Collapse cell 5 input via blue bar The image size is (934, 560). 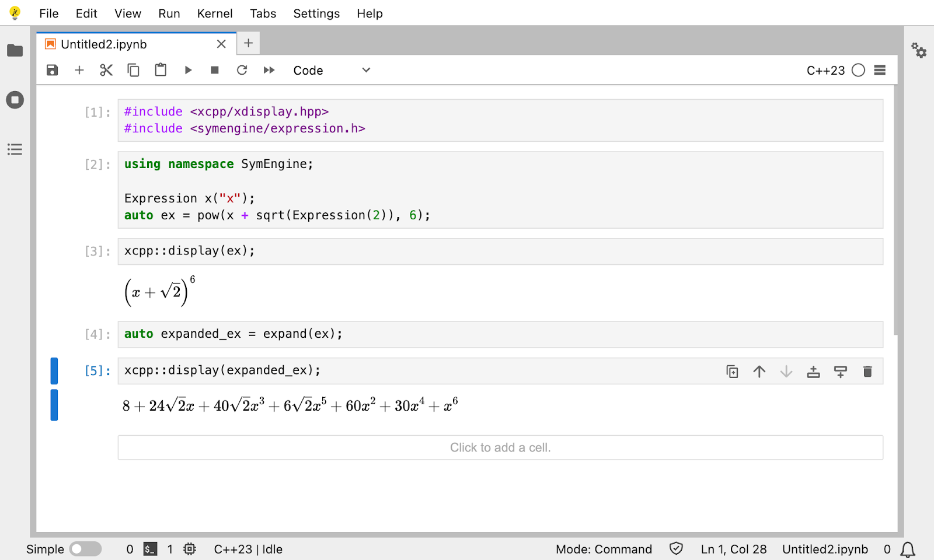[54, 371]
